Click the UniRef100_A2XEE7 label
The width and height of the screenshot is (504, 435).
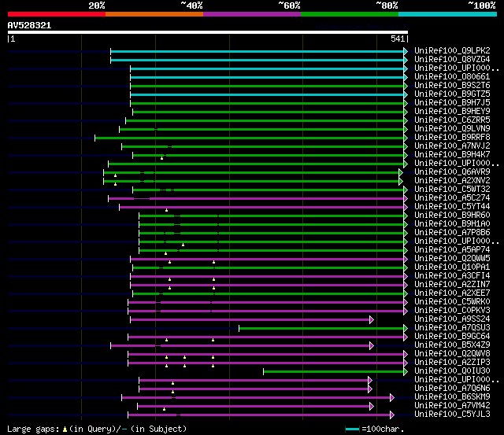452,293
